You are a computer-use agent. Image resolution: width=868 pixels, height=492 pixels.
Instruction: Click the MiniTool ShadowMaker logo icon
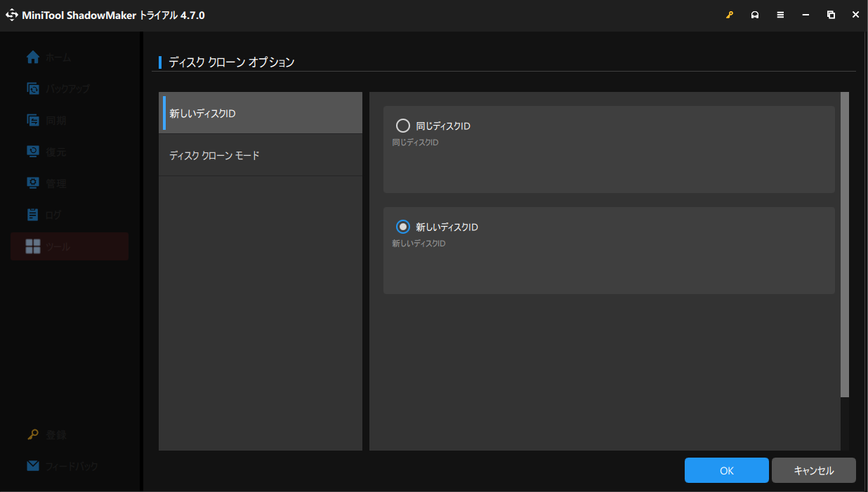[x=12, y=15]
